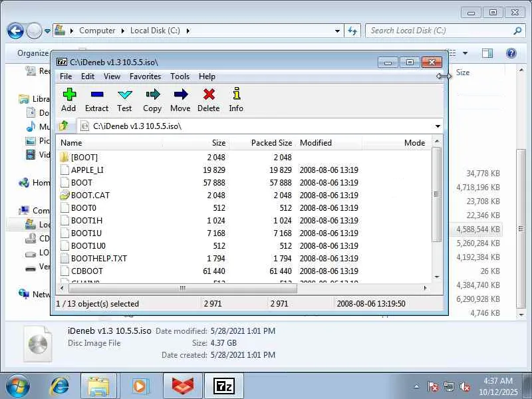The width and height of the screenshot is (532, 399).
Task: Open recent pages dropdown next to Forward
Action: (x=47, y=31)
